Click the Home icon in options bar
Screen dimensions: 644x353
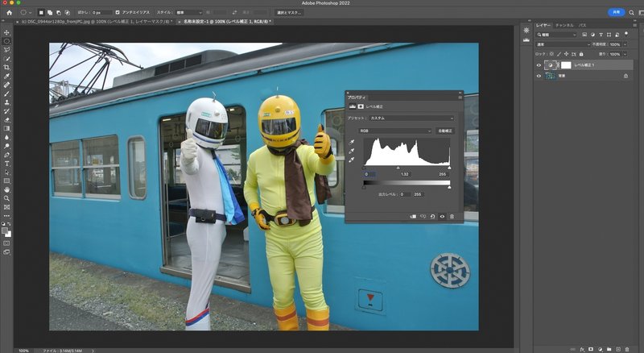click(9, 13)
